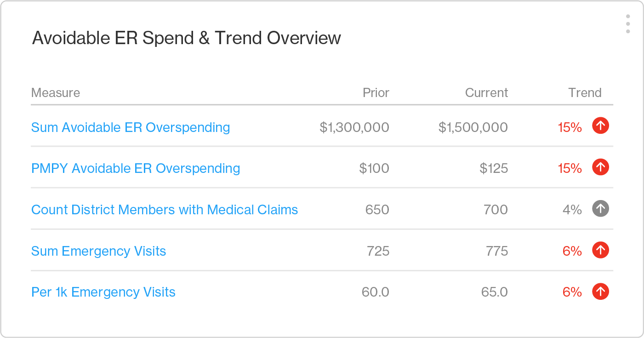Click the 4% gray trend value

572,210
